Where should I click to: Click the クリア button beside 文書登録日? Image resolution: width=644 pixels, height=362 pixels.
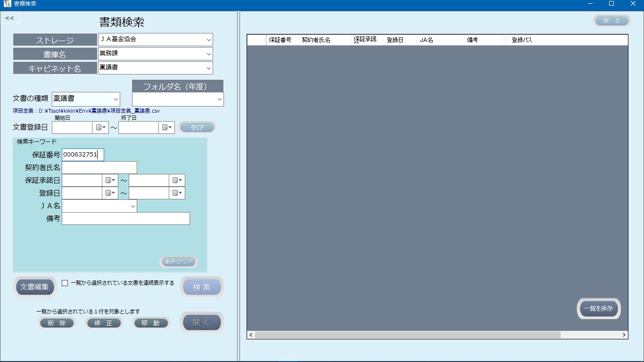tap(198, 128)
